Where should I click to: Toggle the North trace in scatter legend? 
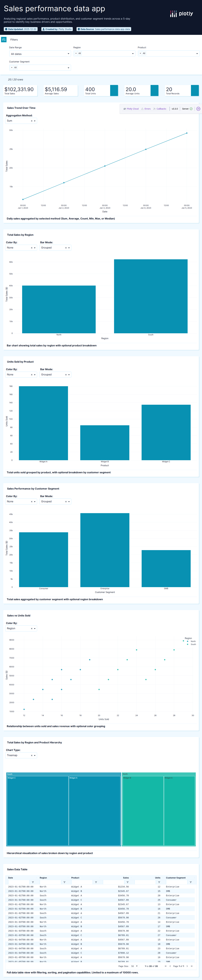(191, 641)
